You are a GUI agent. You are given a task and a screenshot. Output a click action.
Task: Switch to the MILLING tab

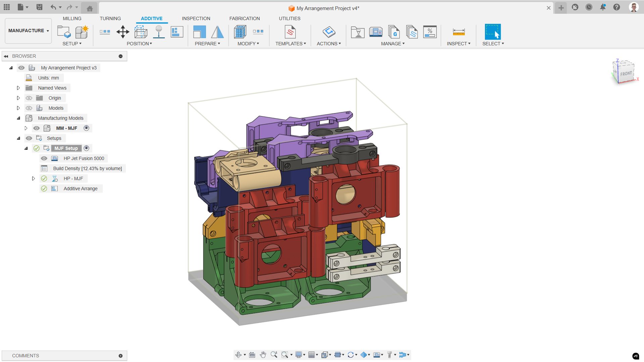click(72, 18)
